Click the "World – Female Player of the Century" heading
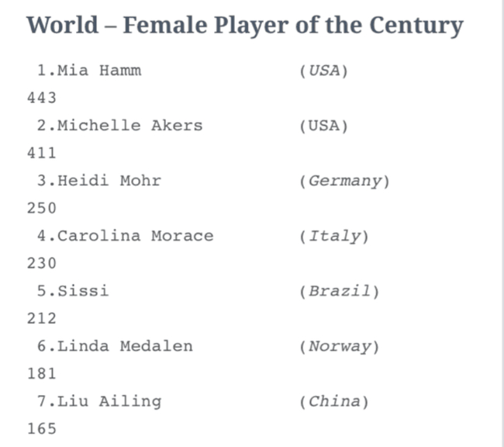 tap(245, 25)
